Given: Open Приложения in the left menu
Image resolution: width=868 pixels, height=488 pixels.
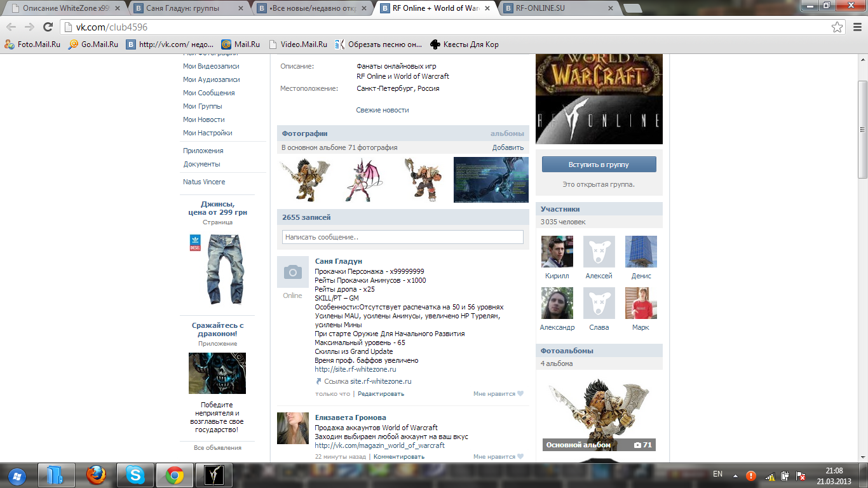Looking at the screenshot, I should point(203,151).
